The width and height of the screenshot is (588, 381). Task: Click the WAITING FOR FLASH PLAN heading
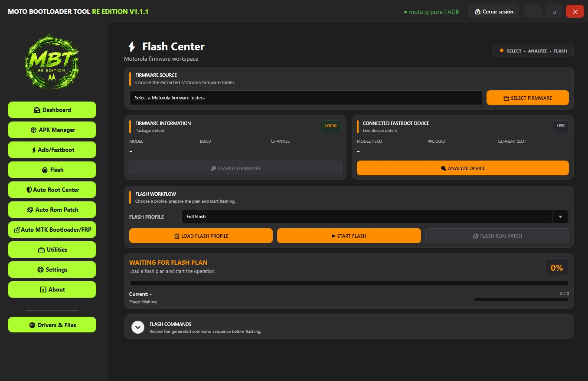click(x=168, y=263)
